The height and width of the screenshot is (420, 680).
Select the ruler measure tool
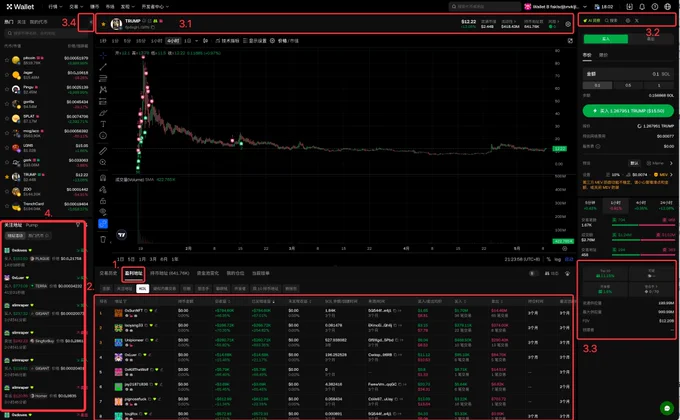click(x=103, y=151)
